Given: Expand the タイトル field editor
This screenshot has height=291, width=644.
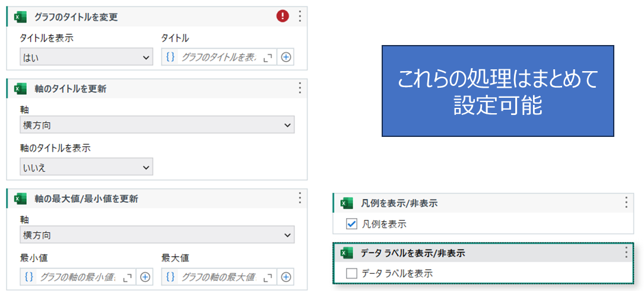Looking at the screenshot, I should coord(268,58).
